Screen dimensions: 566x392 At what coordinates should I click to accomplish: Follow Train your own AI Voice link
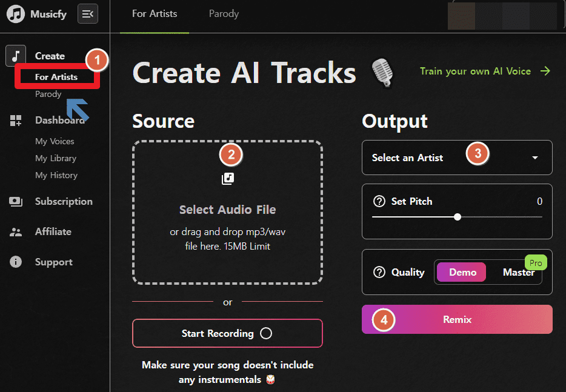pyautogui.click(x=485, y=71)
